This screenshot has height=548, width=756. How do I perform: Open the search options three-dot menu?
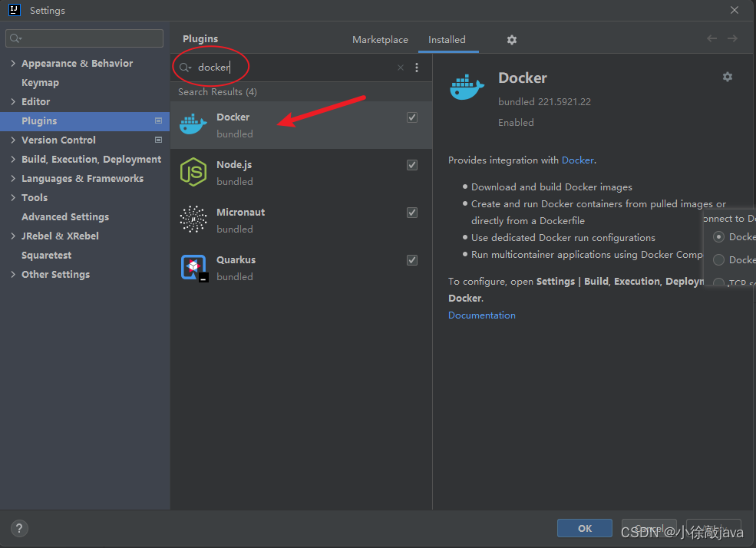pos(417,68)
